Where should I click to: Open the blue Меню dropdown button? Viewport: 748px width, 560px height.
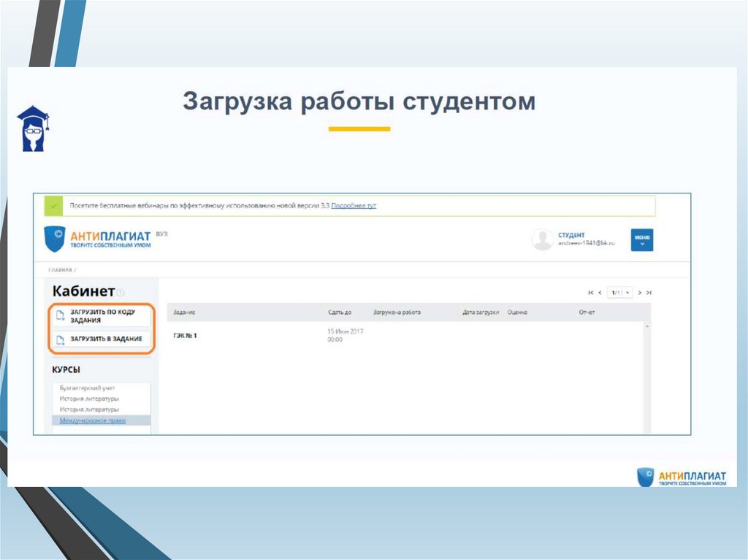click(642, 239)
